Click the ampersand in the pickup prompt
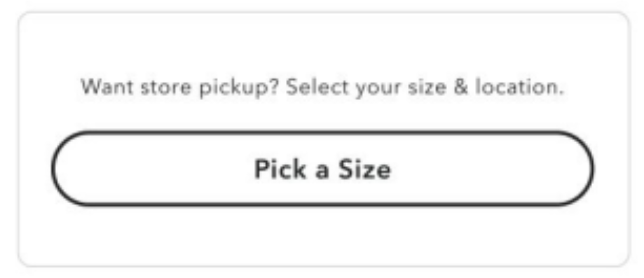The image size is (644, 278). click(x=461, y=87)
